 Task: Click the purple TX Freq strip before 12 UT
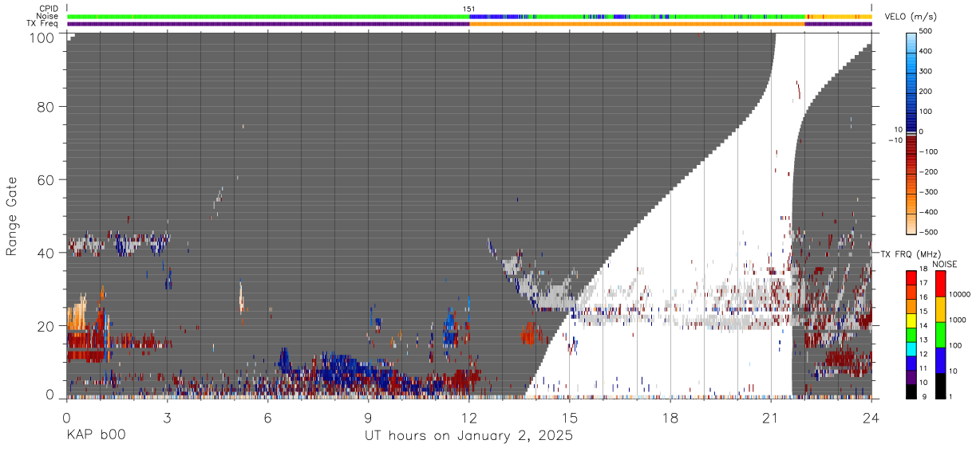click(268, 23)
